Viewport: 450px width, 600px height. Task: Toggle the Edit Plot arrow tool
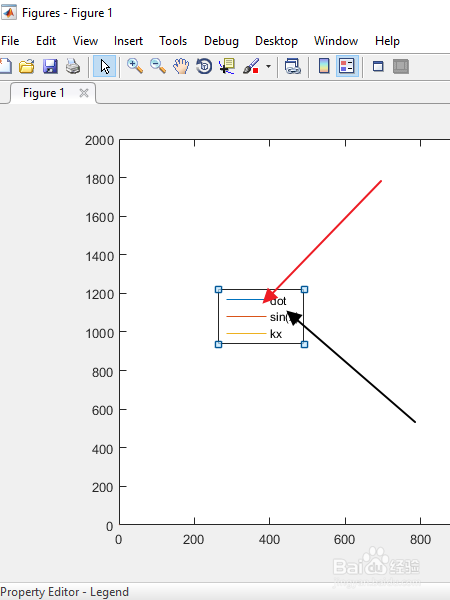point(104,67)
